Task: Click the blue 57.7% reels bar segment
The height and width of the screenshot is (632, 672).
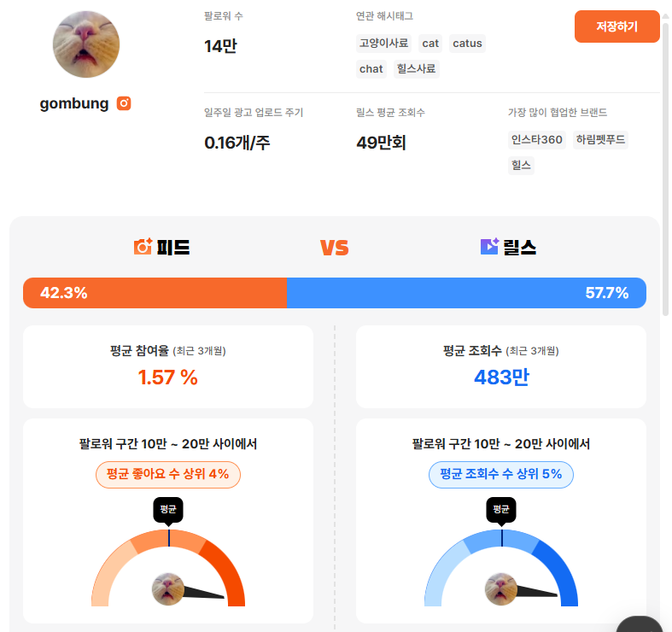Action: (x=465, y=293)
